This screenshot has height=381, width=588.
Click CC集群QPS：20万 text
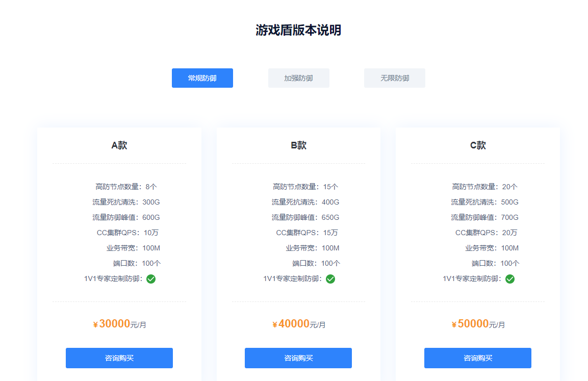coord(486,233)
